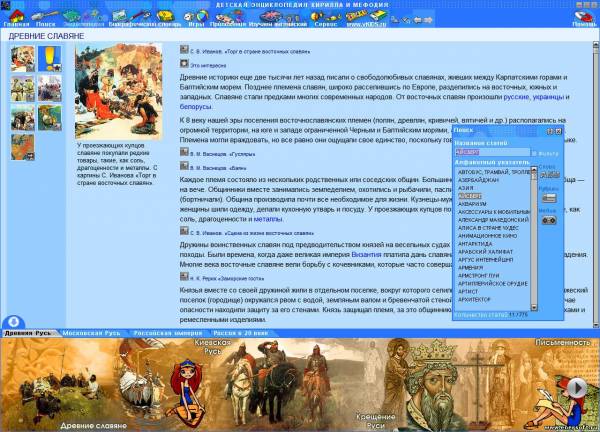This screenshot has height=432, width=600.
Task: Click the forward navigation arrow in toolbar
Action: tap(427, 19)
